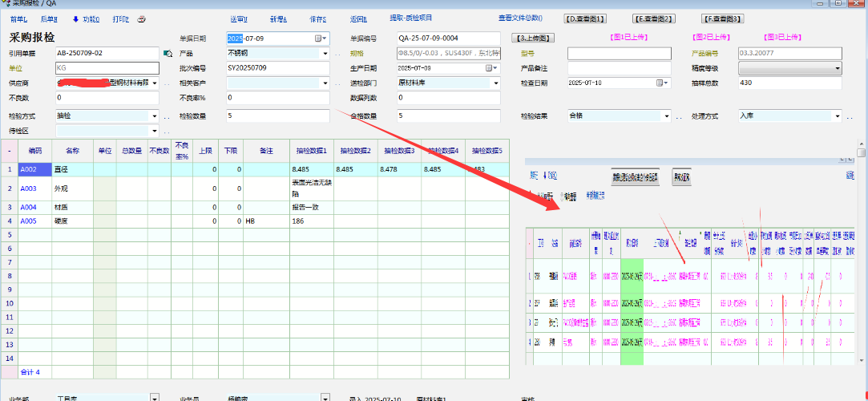The height and width of the screenshot is (401, 868).
Task: Click 保存 in the top toolbar
Action: (x=317, y=18)
